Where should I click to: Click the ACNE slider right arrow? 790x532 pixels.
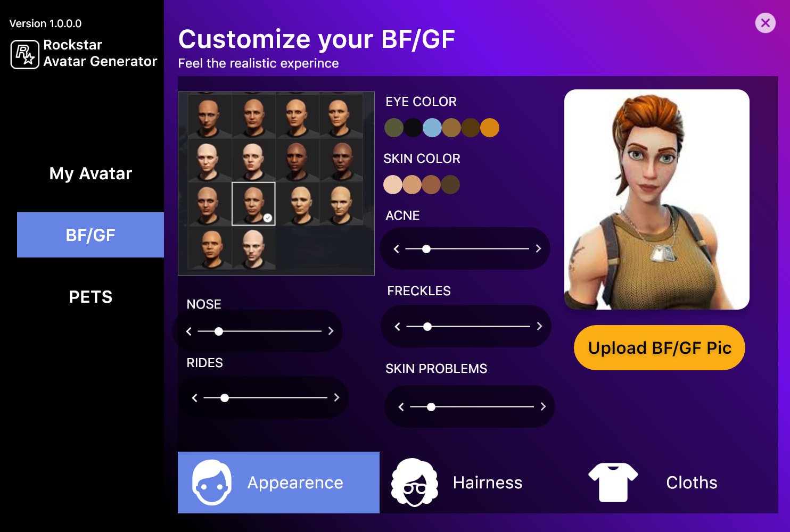coord(538,248)
